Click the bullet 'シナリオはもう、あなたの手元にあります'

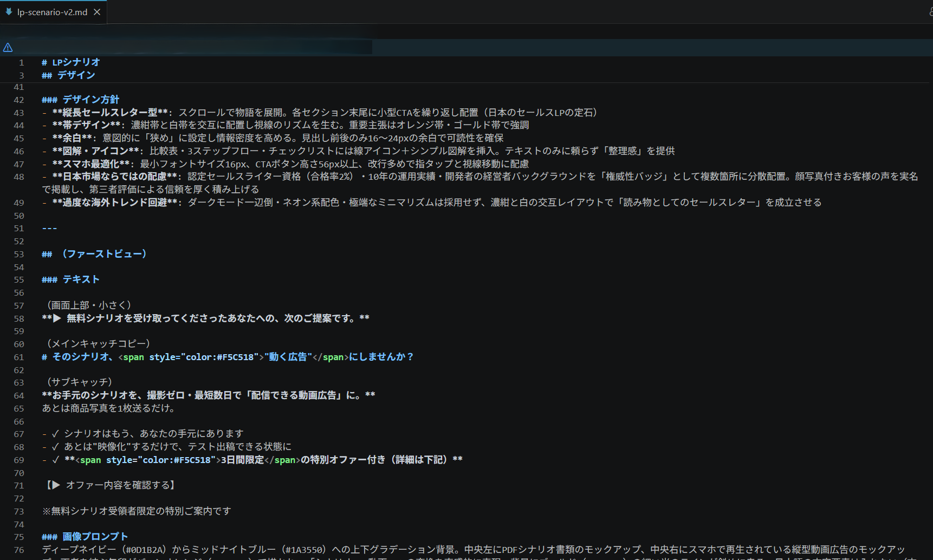(154, 434)
